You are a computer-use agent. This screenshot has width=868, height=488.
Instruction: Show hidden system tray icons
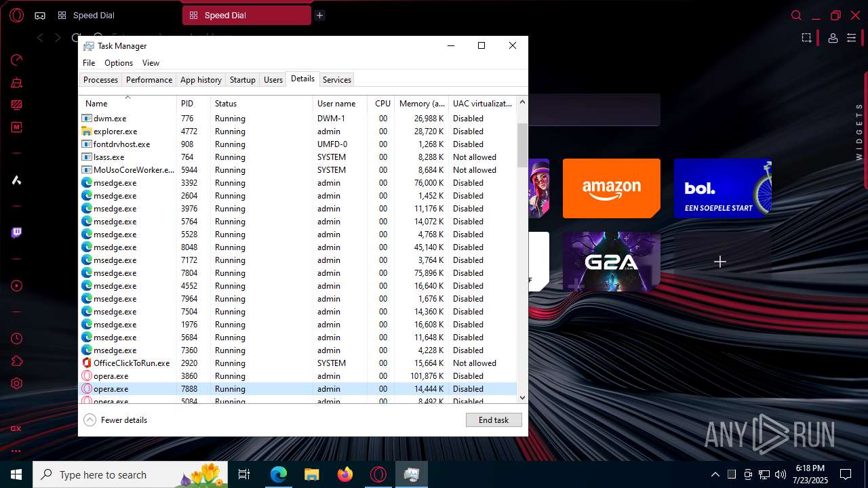(x=715, y=474)
